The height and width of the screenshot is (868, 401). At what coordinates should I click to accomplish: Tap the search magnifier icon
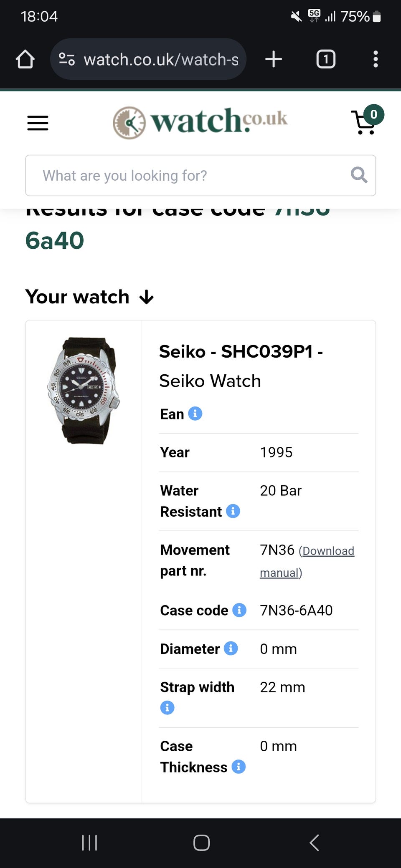pyautogui.click(x=359, y=175)
